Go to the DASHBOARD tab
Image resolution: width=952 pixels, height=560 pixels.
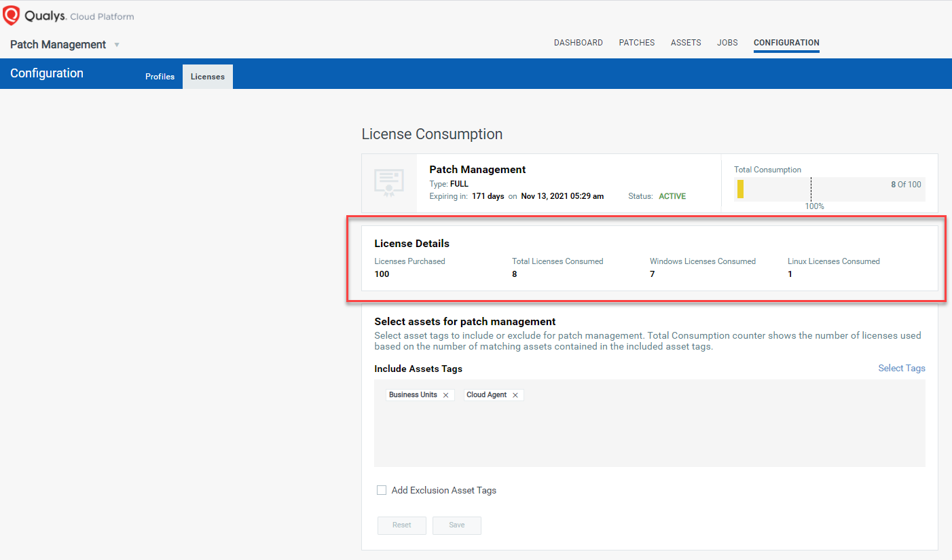[578, 43]
